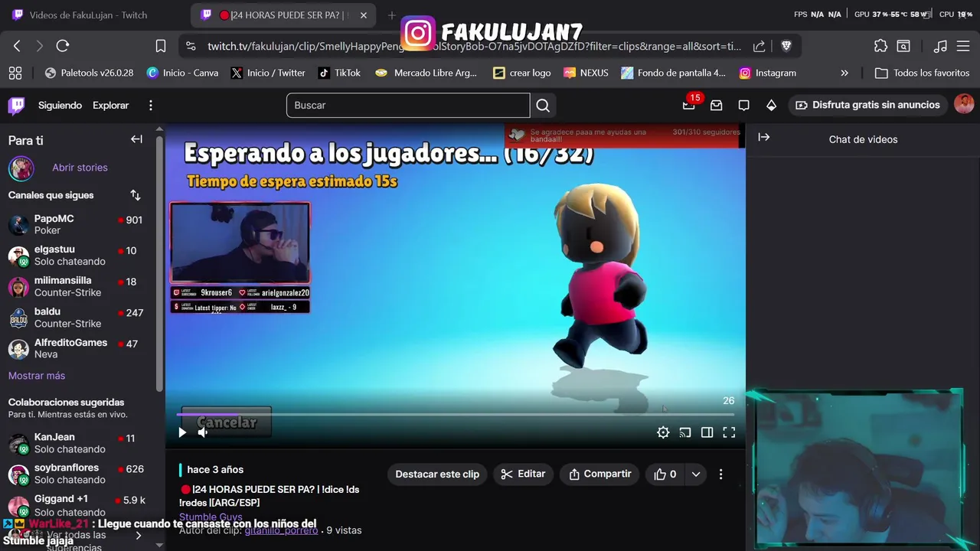Open video settings gear
Image resolution: width=980 pixels, height=551 pixels.
pos(663,432)
